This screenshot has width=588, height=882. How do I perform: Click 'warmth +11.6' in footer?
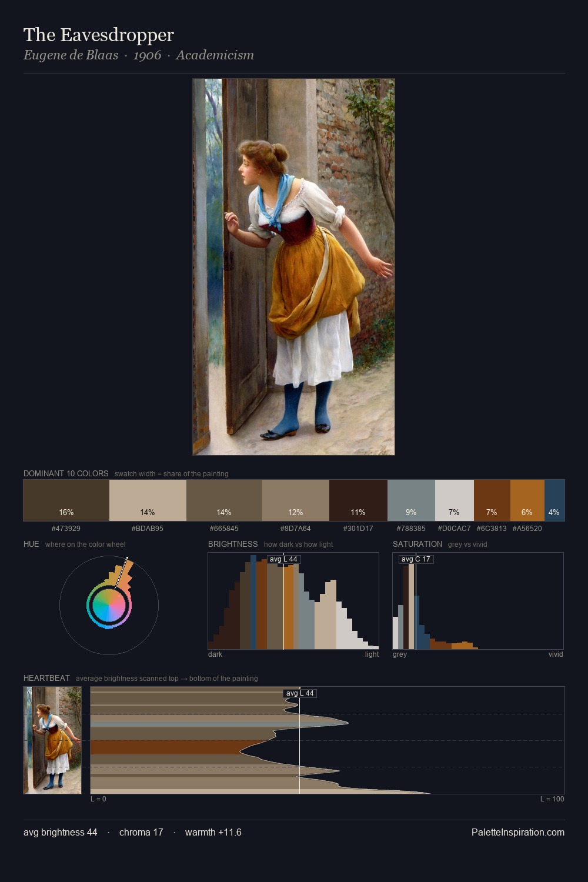213,832
